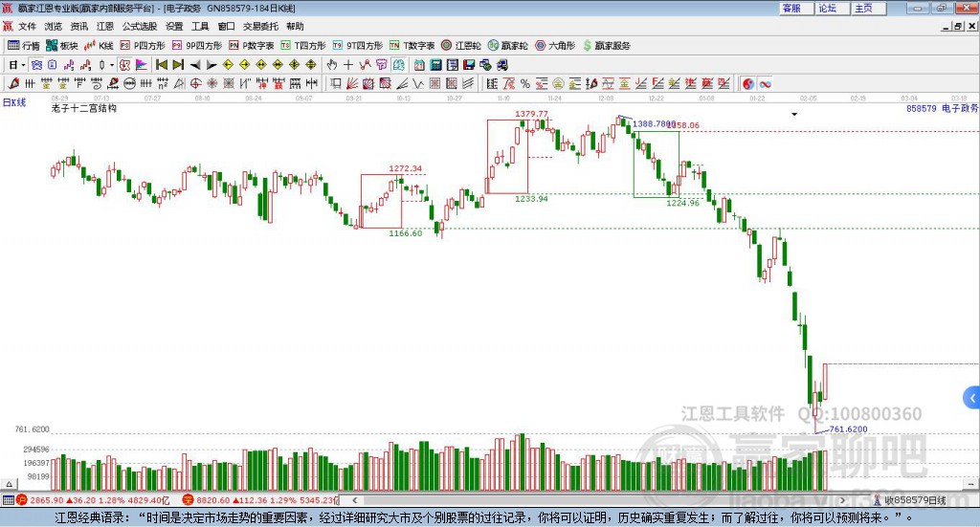Select the red 赢 lines tool
This screenshot has width=980, height=527.
pos(707,83)
